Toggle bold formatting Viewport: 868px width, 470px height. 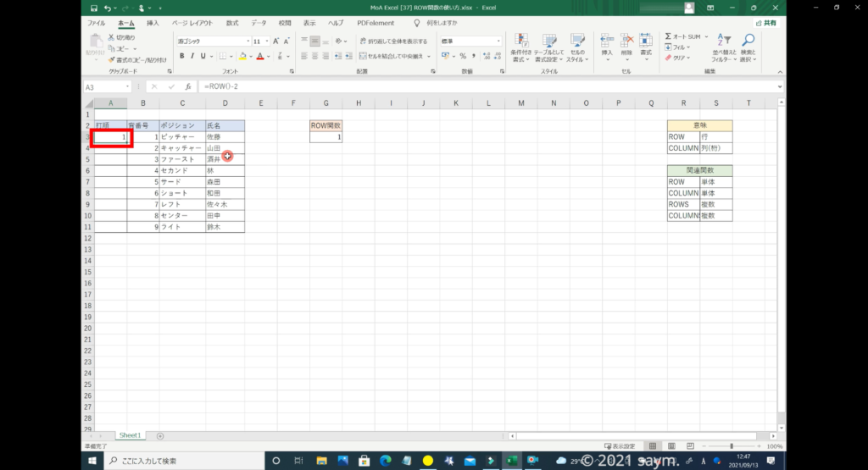click(x=181, y=56)
